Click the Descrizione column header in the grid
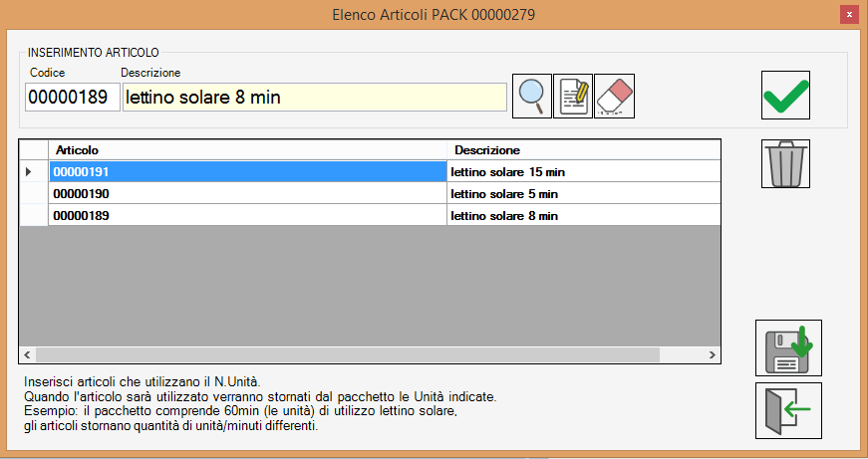Viewport: 868px width, 459px height. 583,150
